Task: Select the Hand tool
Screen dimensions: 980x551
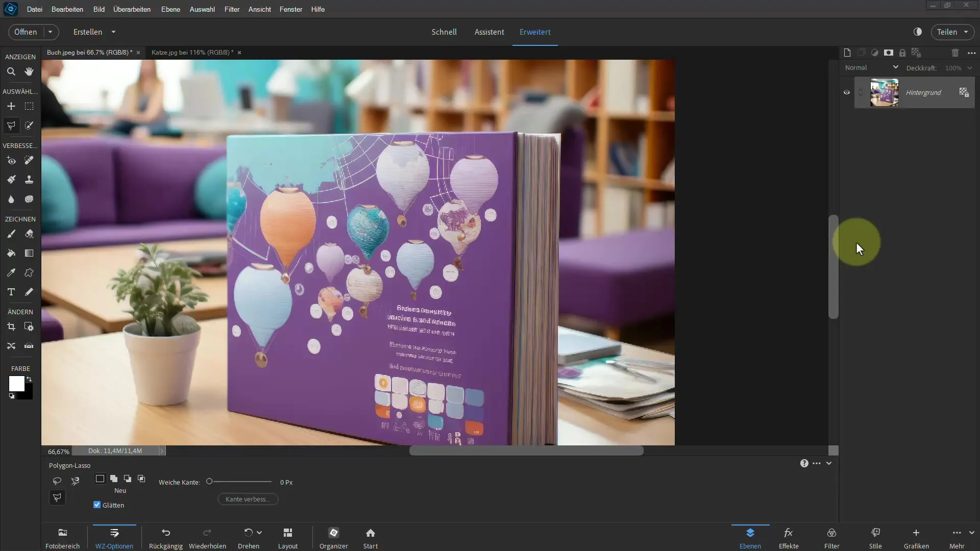Action: pyautogui.click(x=29, y=71)
